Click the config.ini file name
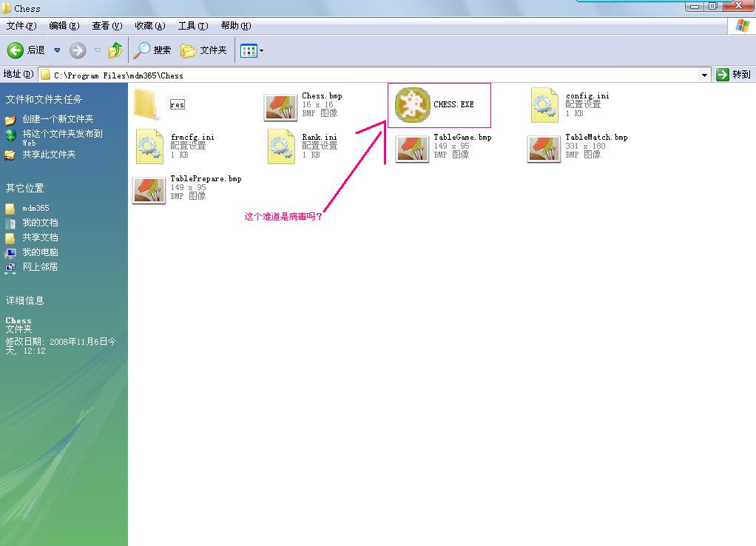This screenshot has width=756, height=546. click(x=587, y=96)
